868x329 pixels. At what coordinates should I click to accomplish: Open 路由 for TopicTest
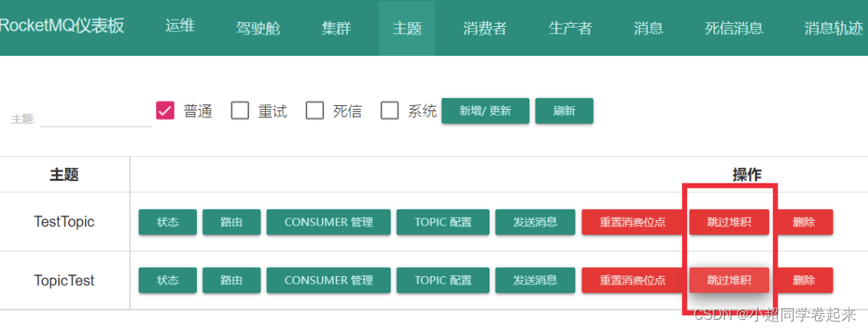pyautogui.click(x=231, y=280)
